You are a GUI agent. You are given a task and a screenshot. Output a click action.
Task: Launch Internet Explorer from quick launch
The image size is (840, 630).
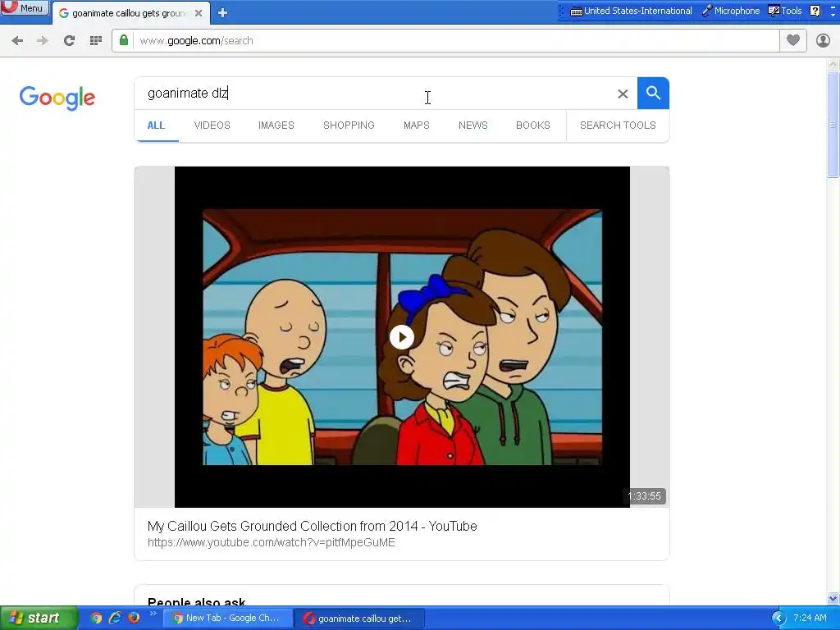[x=115, y=619]
